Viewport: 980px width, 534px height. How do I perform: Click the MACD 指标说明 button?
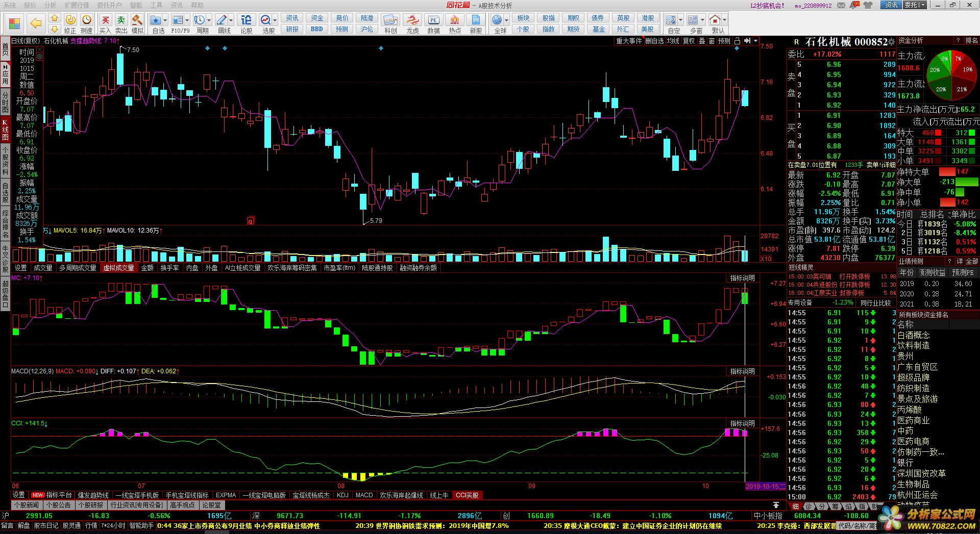click(x=742, y=371)
